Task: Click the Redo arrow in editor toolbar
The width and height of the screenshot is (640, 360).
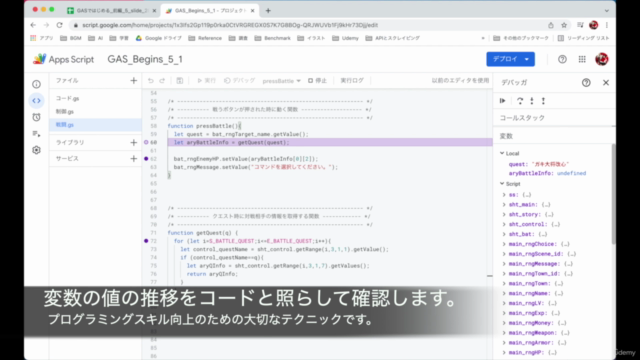Action: click(x=162, y=81)
